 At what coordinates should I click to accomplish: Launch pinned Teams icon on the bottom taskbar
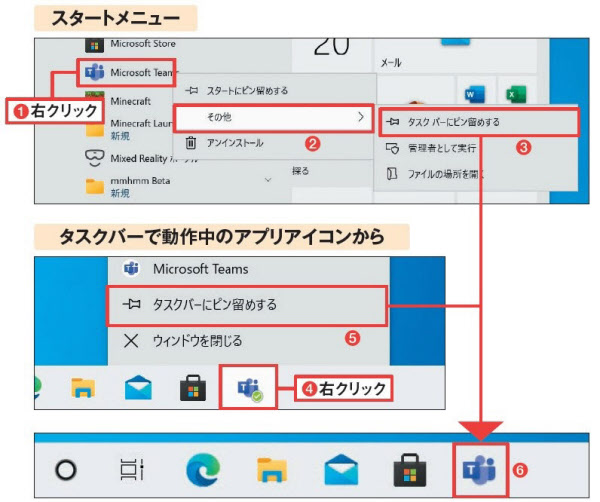pyautogui.click(x=480, y=470)
